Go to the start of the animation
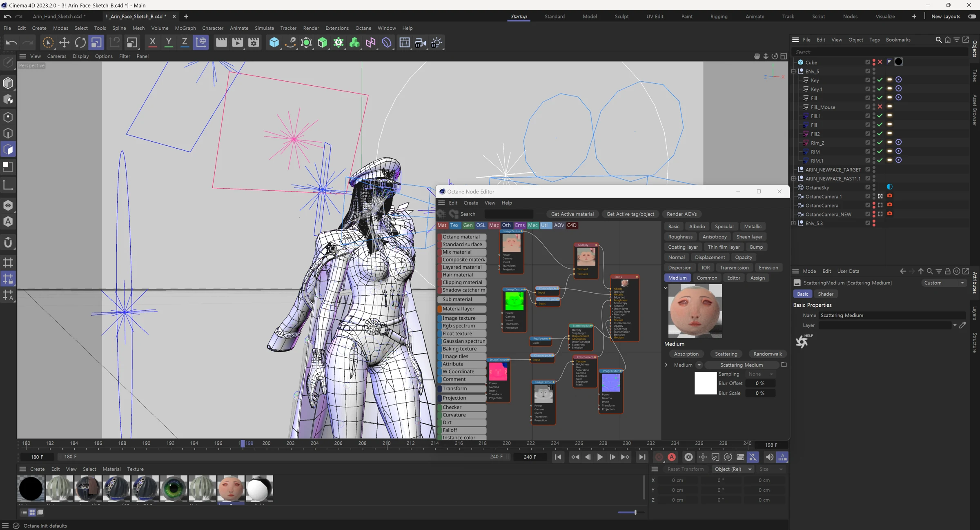The width and height of the screenshot is (980, 530). 558,457
